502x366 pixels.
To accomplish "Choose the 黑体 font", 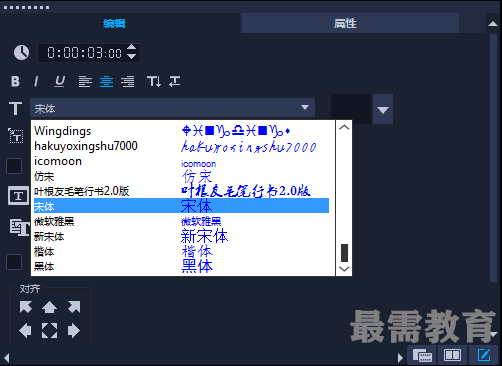I will pyautogui.click(x=181, y=266).
